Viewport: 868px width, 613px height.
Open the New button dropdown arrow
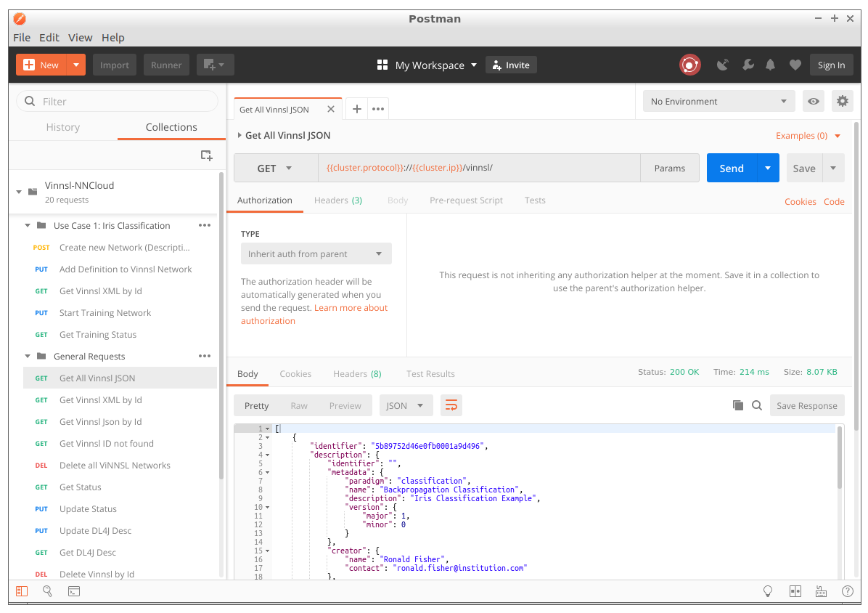click(76, 65)
